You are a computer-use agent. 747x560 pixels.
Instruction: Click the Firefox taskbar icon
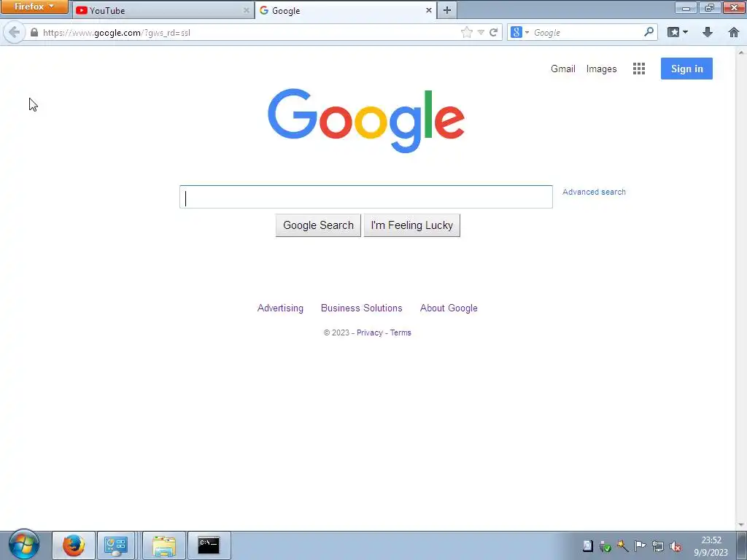[x=74, y=545]
